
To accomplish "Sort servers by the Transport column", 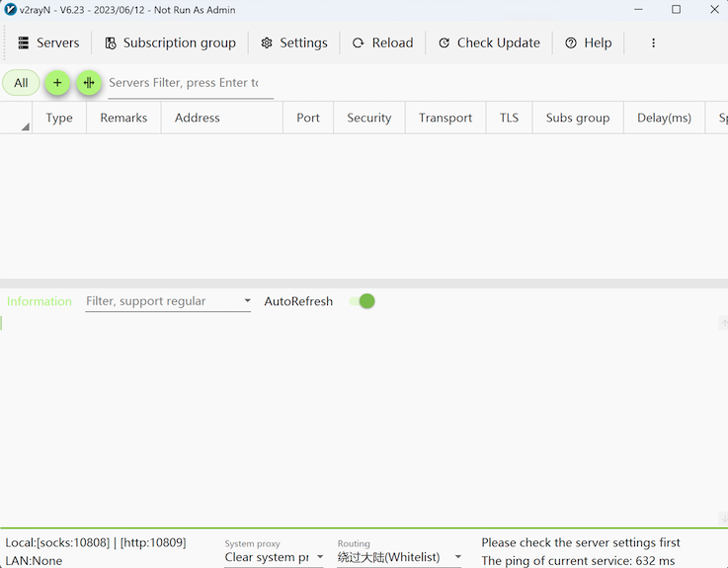I will [x=445, y=118].
